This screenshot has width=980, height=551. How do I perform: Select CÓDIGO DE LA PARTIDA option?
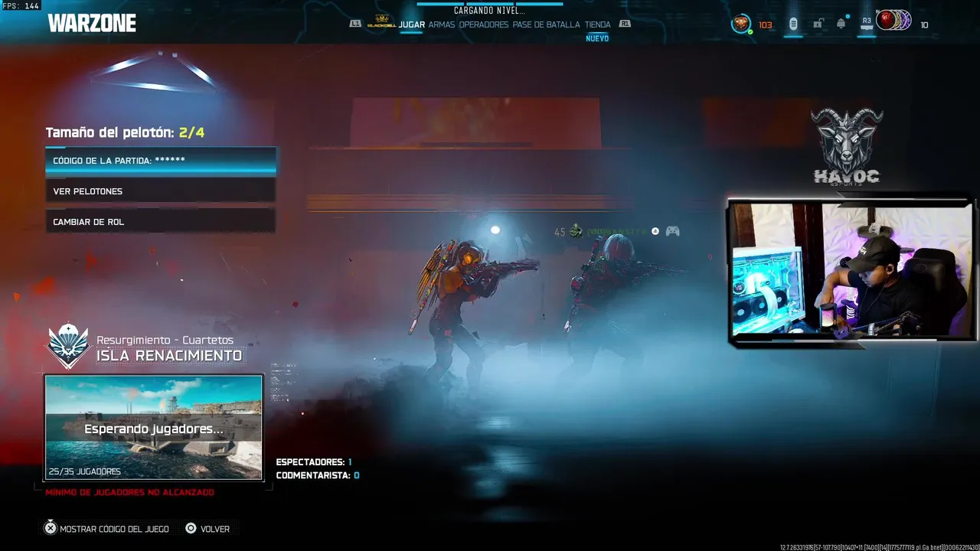coord(161,161)
